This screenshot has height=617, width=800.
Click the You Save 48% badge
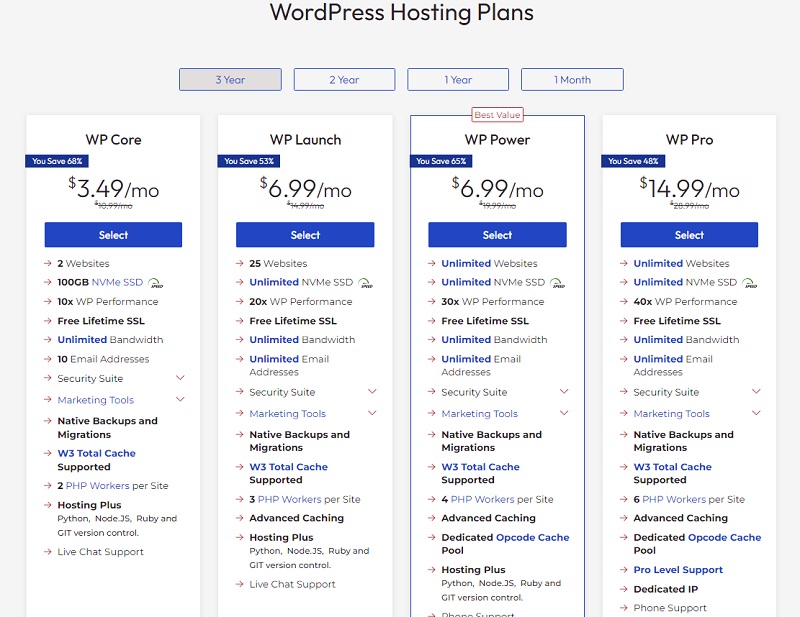tap(633, 161)
